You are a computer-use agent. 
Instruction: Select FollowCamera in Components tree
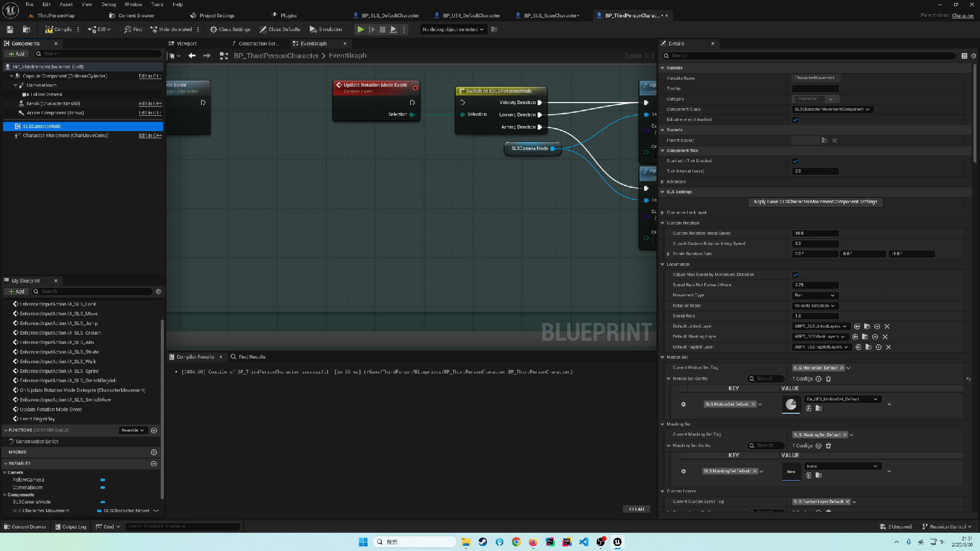pyautogui.click(x=46, y=94)
